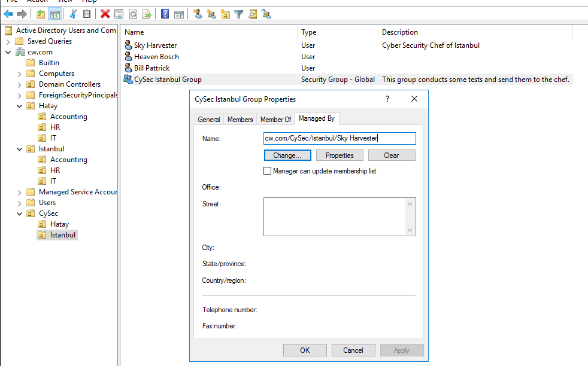Switch to the Members tab
The image size is (588, 366).
(240, 120)
